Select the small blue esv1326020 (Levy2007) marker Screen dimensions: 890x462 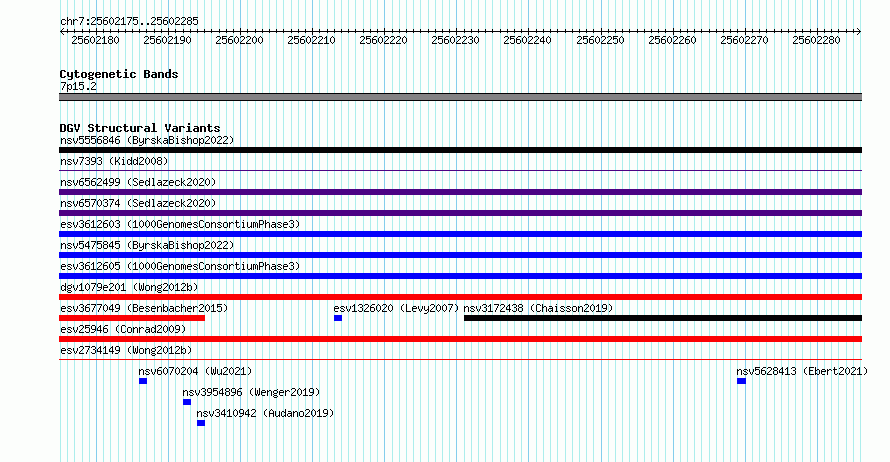pyautogui.click(x=338, y=318)
